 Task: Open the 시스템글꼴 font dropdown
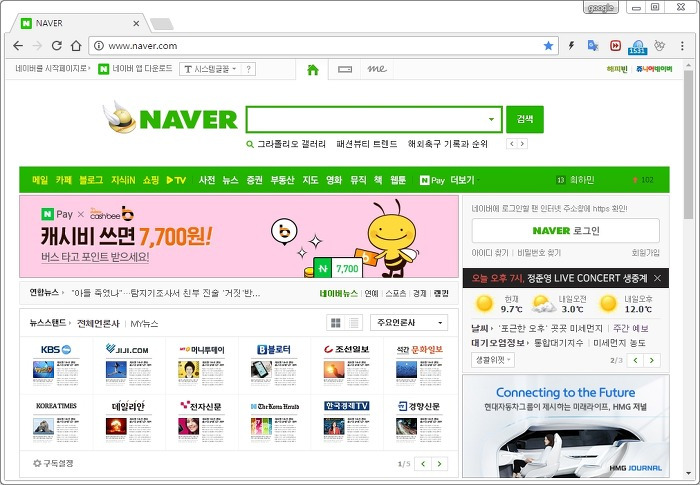(210, 69)
